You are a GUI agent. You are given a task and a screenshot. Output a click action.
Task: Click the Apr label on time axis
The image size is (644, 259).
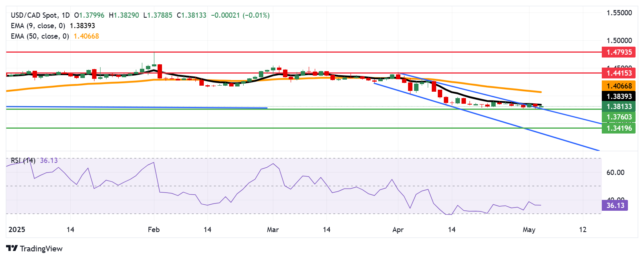coord(398,230)
